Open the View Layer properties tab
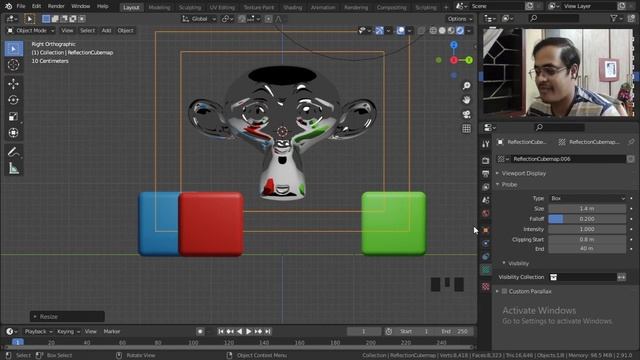The image size is (640, 360). (x=485, y=187)
